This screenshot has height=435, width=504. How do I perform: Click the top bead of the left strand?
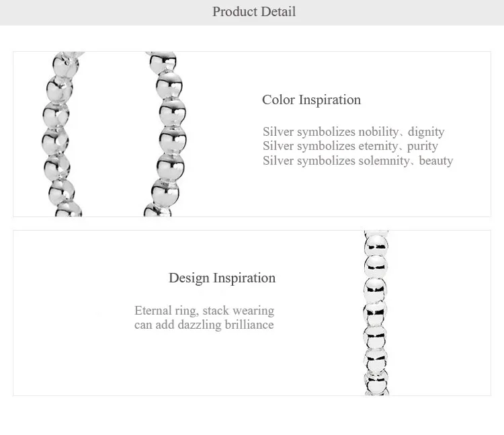pos(66,65)
